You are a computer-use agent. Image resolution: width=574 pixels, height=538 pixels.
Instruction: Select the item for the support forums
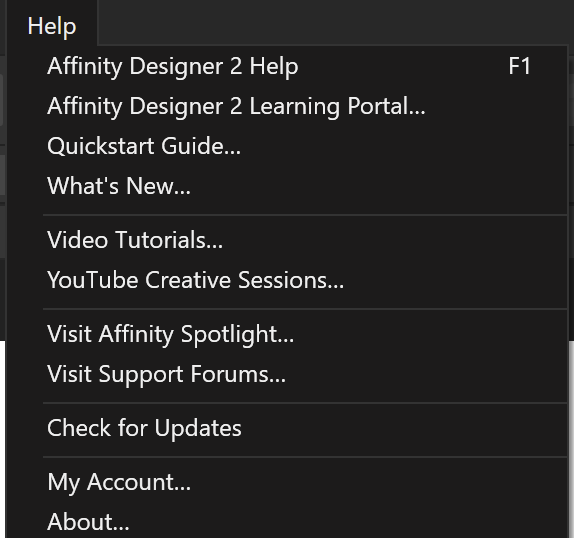287,374
